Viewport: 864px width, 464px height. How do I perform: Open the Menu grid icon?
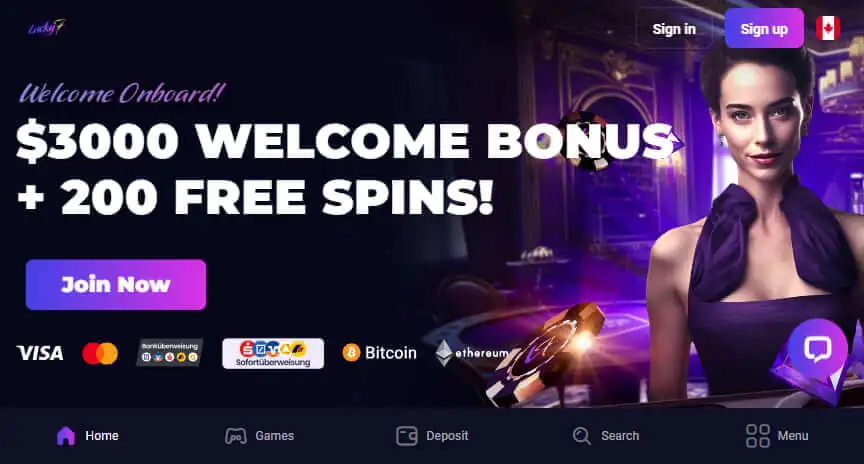pyautogui.click(x=758, y=436)
